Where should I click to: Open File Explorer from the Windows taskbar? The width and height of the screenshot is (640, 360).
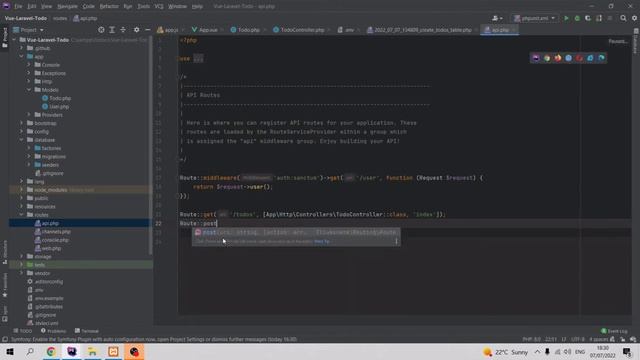(x=93, y=352)
